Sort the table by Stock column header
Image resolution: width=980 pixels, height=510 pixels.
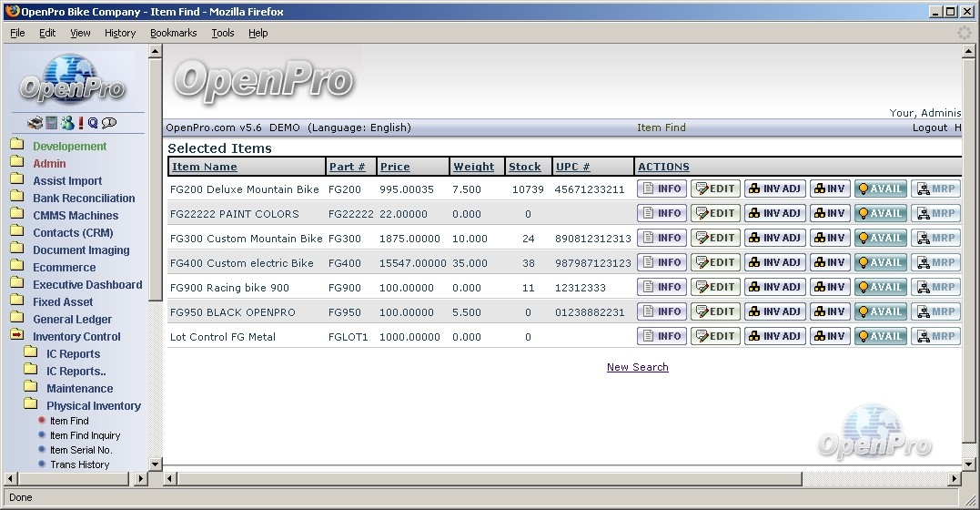(524, 167)
